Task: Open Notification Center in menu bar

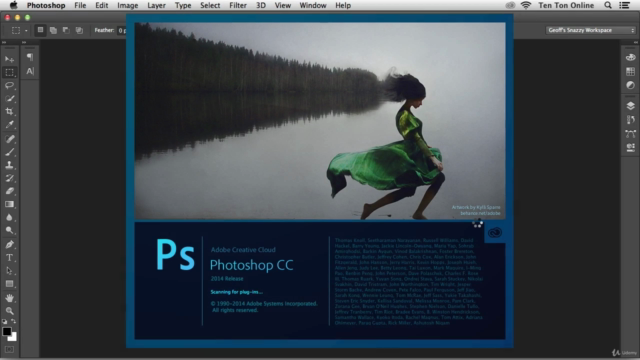Action: pos(624,5)
